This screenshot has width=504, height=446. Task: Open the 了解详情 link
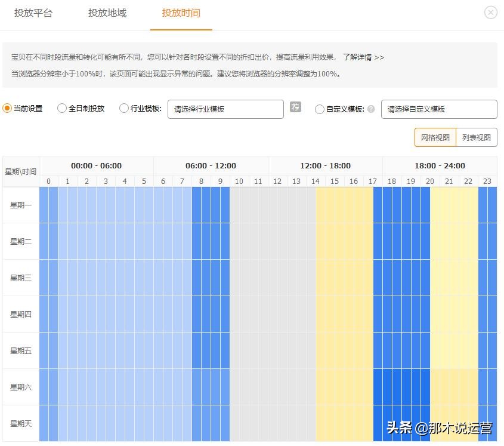coord(364,57)
